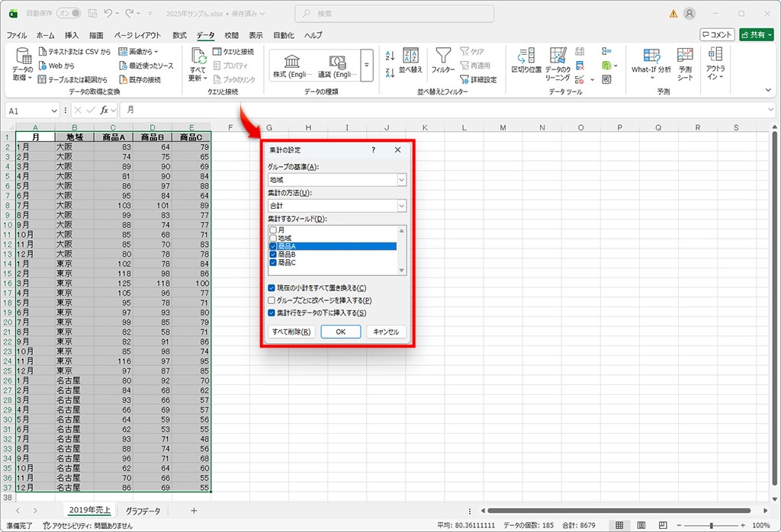
Task: Switch to the グラフデータ sheet tab
Action: click(x=143, y=511)
